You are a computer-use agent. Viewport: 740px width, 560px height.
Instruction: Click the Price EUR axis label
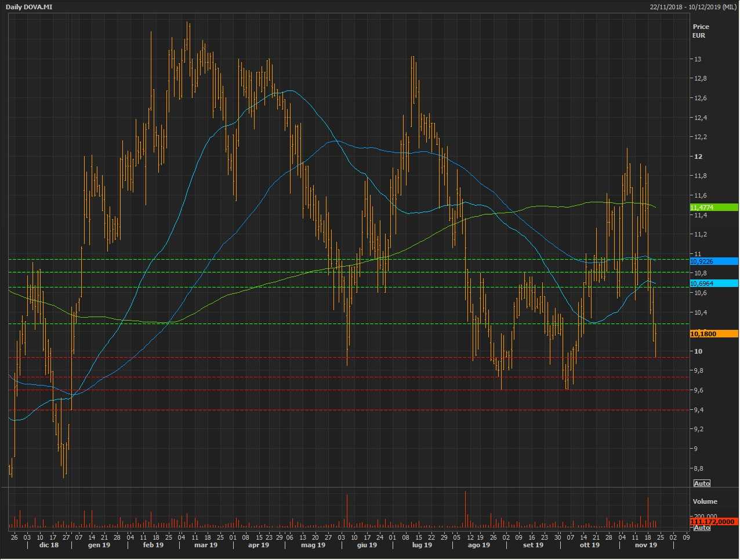700,31
